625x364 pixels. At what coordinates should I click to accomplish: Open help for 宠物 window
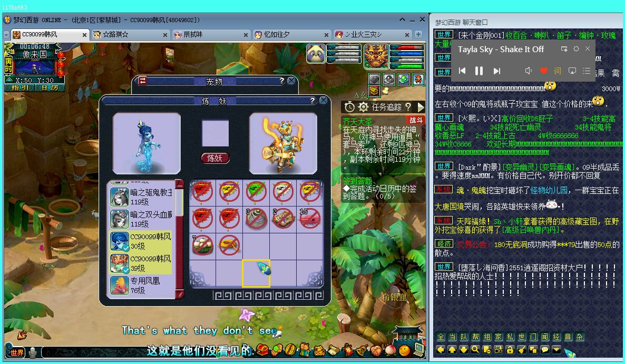click(282, 81)
